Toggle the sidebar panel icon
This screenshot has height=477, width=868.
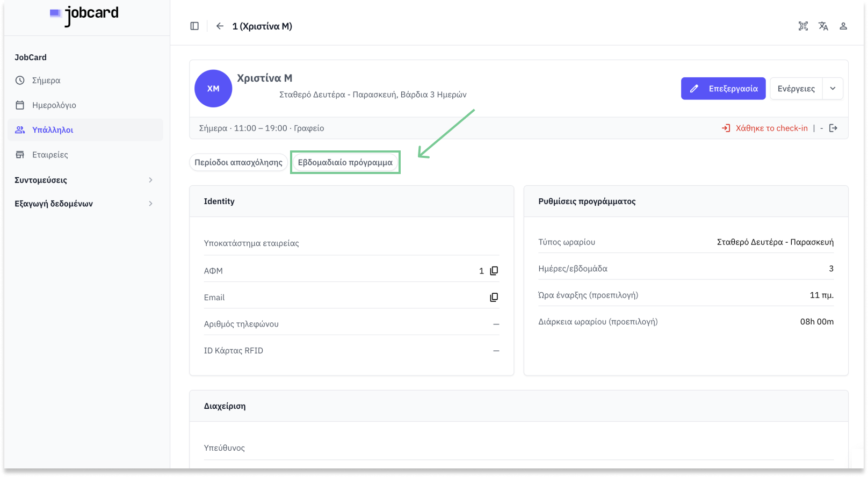pos(194,26)
